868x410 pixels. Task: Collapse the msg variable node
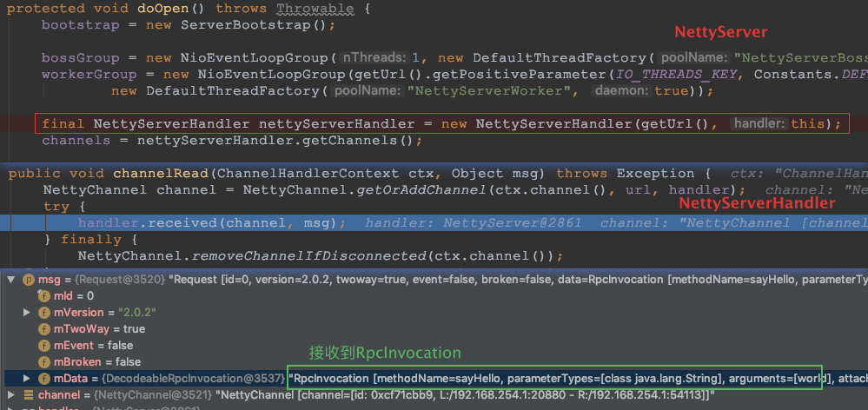pyautogui.click(x=11, y=280)
